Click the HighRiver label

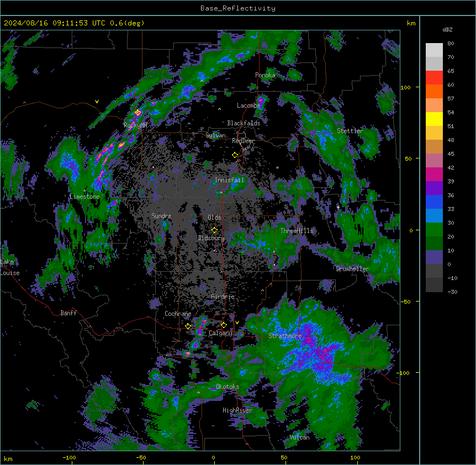pos(237,410)
